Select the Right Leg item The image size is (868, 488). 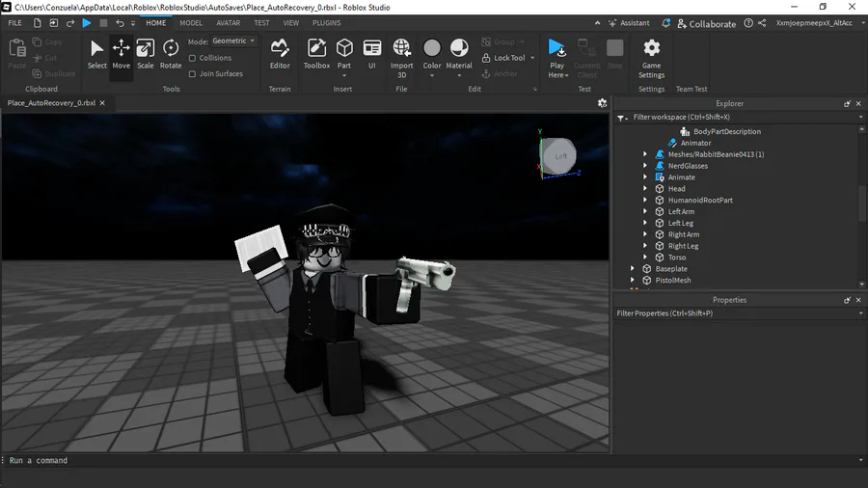click(x=683, y=246)
